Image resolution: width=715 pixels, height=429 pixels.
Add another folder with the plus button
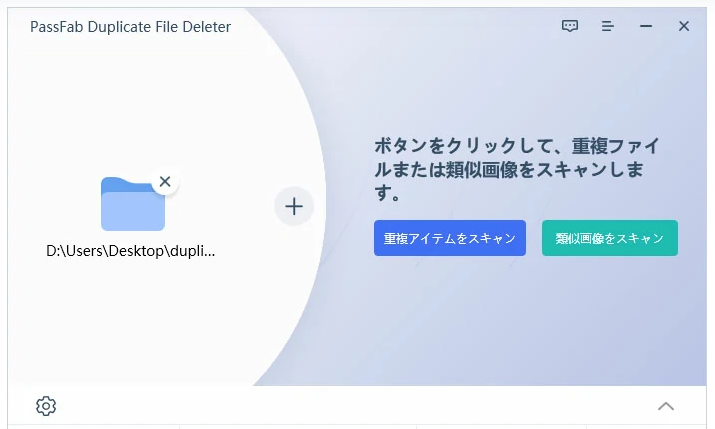pyautogui.click(x=294, y=206)
